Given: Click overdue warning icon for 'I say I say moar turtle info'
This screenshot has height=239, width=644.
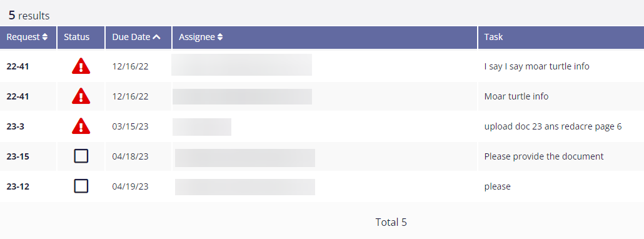Looking at the screenshot, I should coord(81,66).
